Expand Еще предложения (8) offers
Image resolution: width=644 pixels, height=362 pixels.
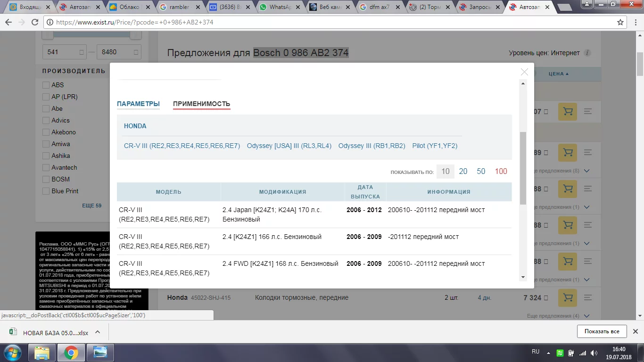point(559,171)
